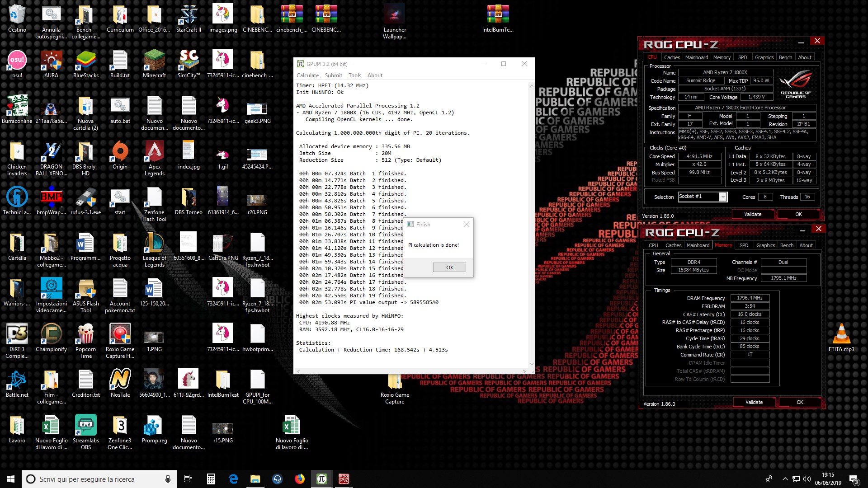The image size is (868, 488).
Task: Click OK in lower CPU-Z Memory window
Action: pyautogui.click(x=800, y=402)
